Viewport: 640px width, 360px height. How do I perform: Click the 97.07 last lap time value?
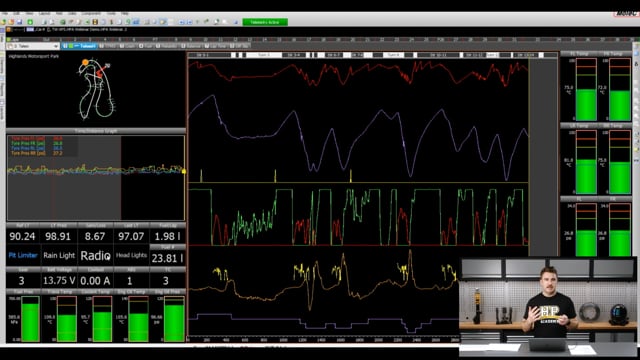(x=131, y=236)
